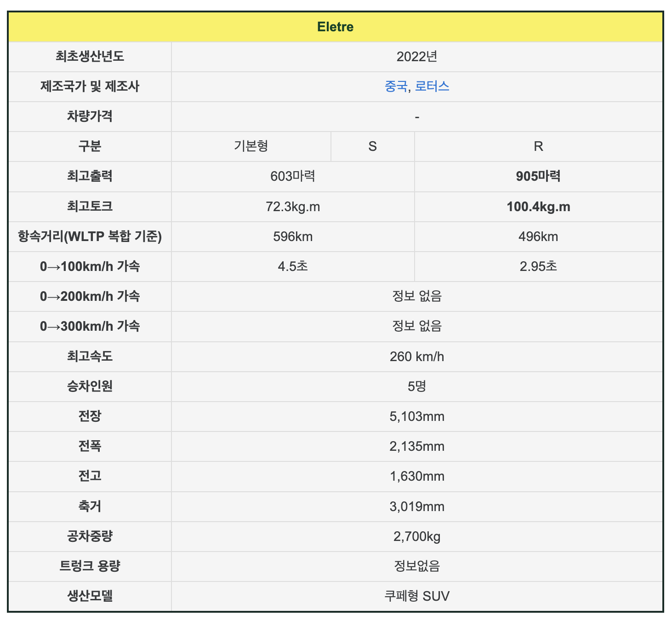The image size is (672, 621).
Task: Click the 1,630mm height value
Action: [x=417, y=476]
